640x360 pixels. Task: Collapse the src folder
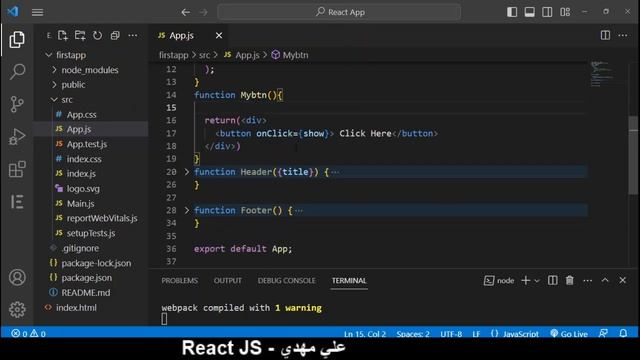click(x=54, y=100)
